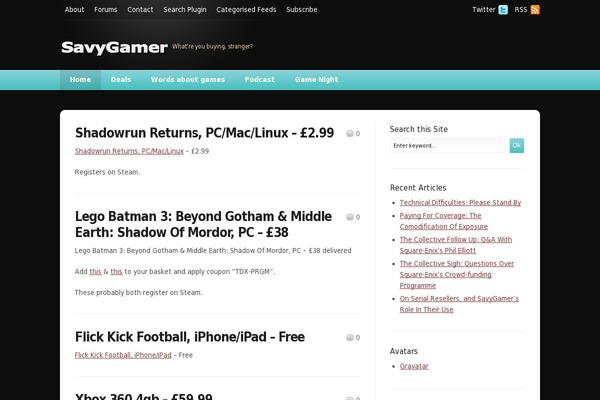Open the Podcast tab
Screen dimensions: 600x400
260,80
